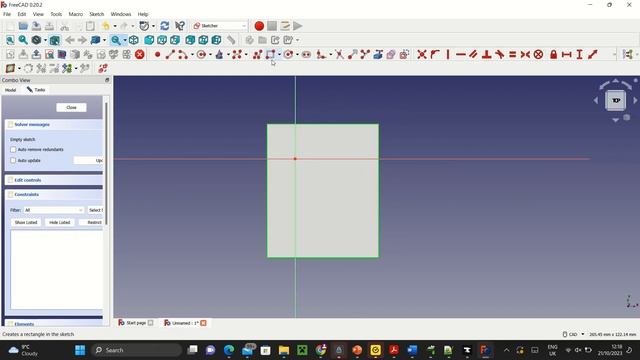Image resolution: width=640 pixels, height=360 pixels.
Task: Open the View menu
Action: [38, 14]
